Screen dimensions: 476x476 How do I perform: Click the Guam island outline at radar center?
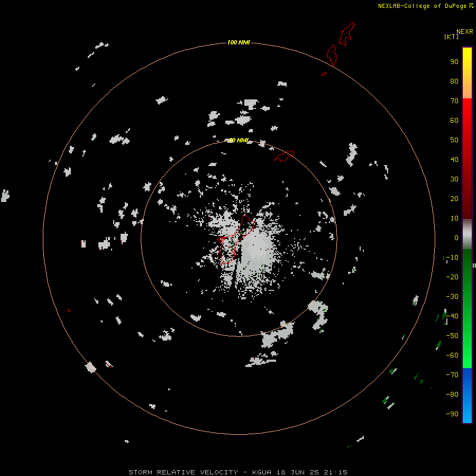236,240
